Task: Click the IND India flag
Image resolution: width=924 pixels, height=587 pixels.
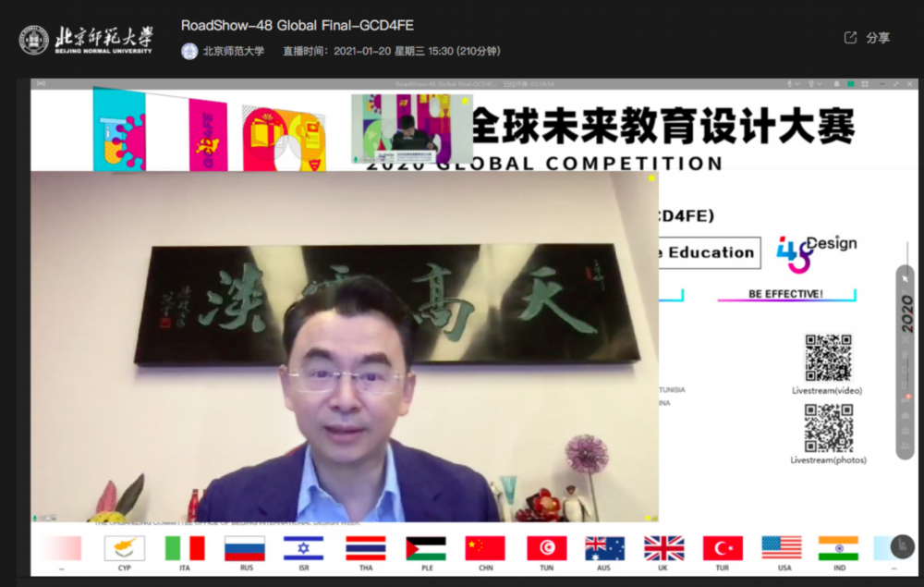Action: click(839, 548)
